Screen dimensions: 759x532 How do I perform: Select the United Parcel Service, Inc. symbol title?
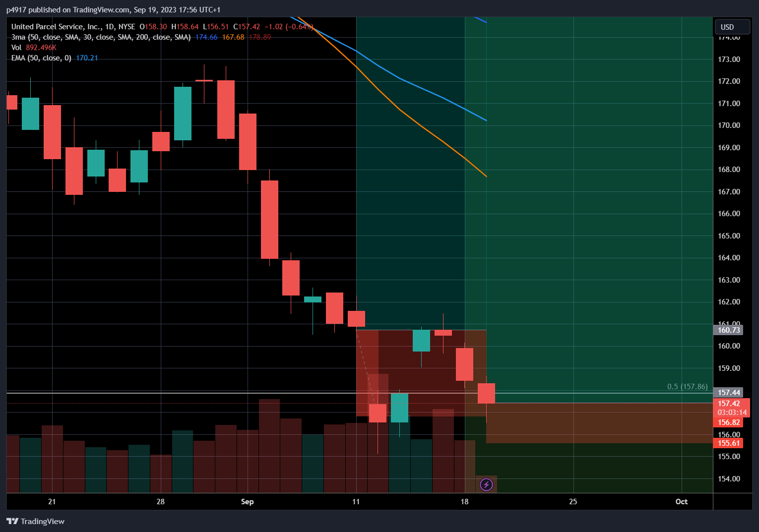point(73,27)
